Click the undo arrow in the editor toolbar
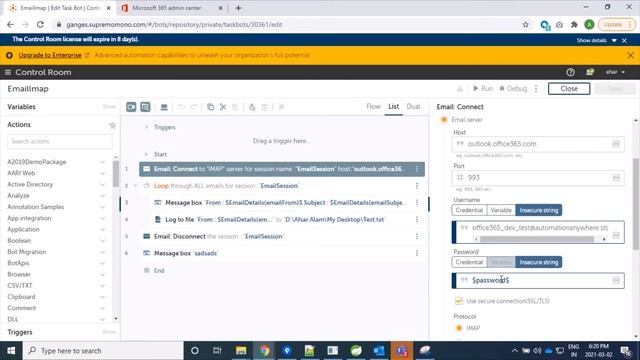 point(182,107)
